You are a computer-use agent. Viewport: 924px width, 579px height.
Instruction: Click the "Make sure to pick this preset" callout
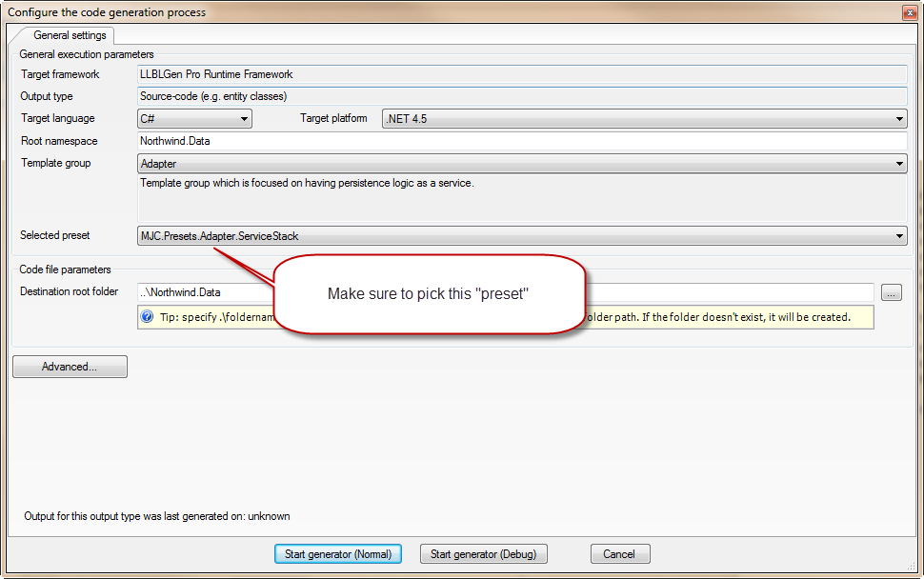coord(428,293)
